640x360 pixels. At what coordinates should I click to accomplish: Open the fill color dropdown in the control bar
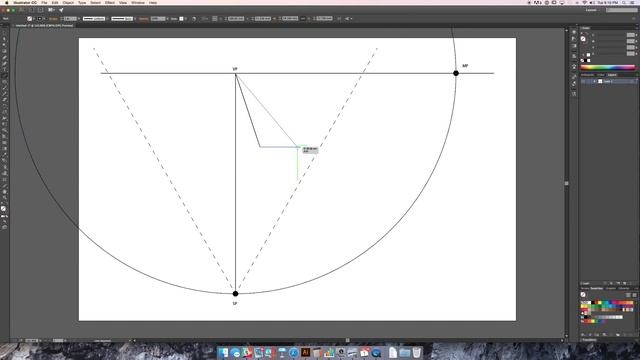coord(34,18)
